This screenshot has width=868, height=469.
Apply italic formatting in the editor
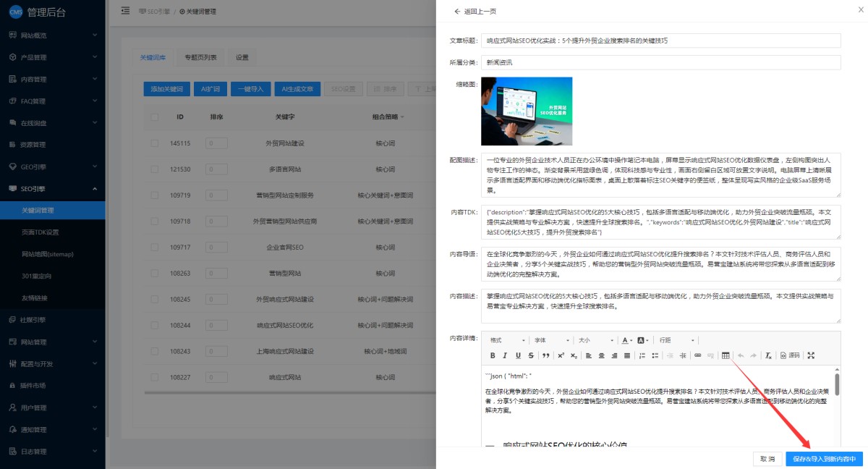[505, 355]
